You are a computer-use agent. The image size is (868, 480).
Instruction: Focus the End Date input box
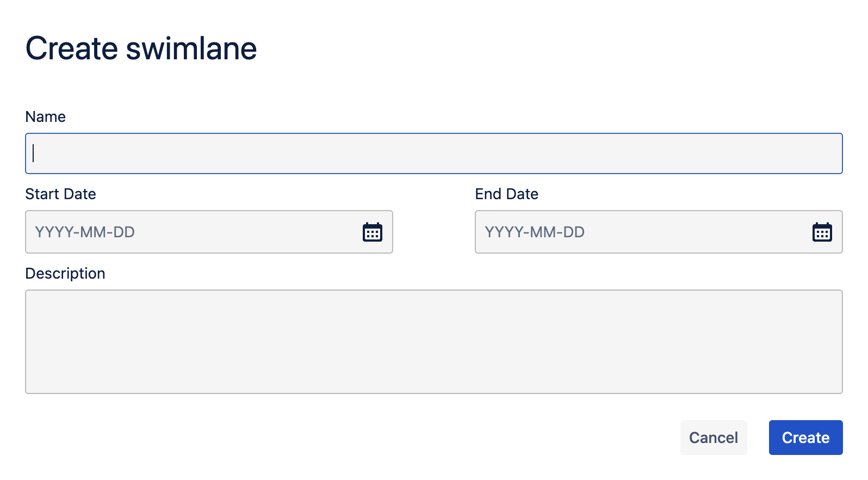click(x=642, y=232)
